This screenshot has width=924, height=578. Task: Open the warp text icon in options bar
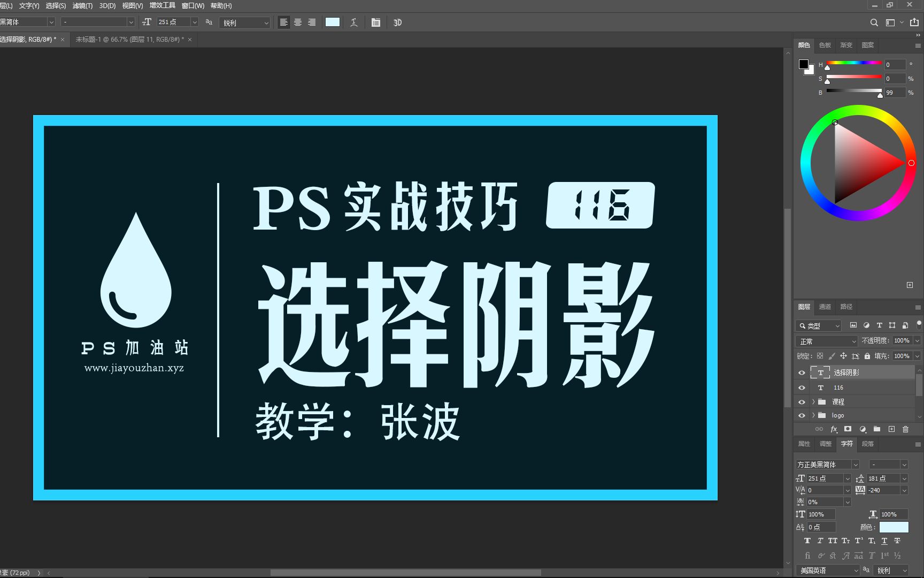(354, 22)
